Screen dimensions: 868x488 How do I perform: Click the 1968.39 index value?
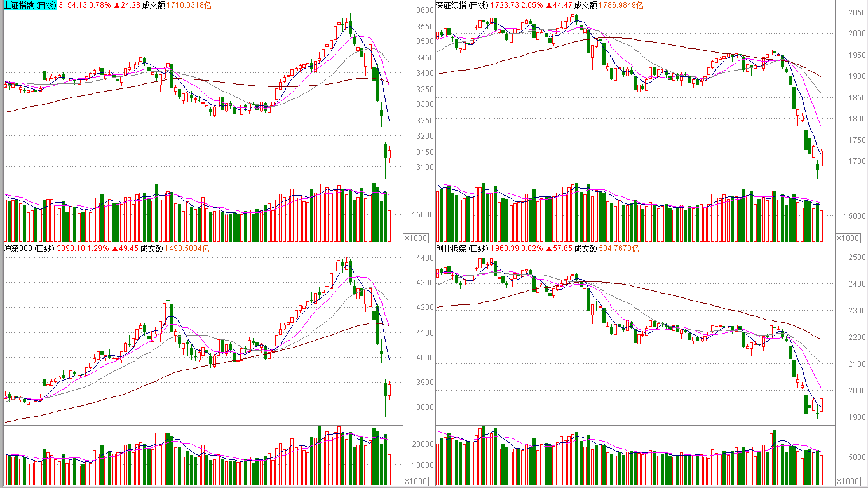tap(504, 248)
